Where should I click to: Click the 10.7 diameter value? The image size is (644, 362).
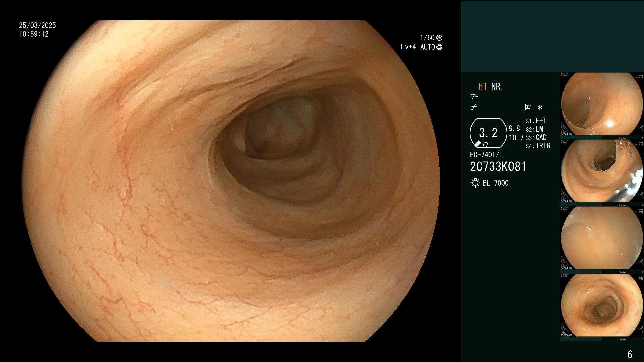[x=516, y=138]
